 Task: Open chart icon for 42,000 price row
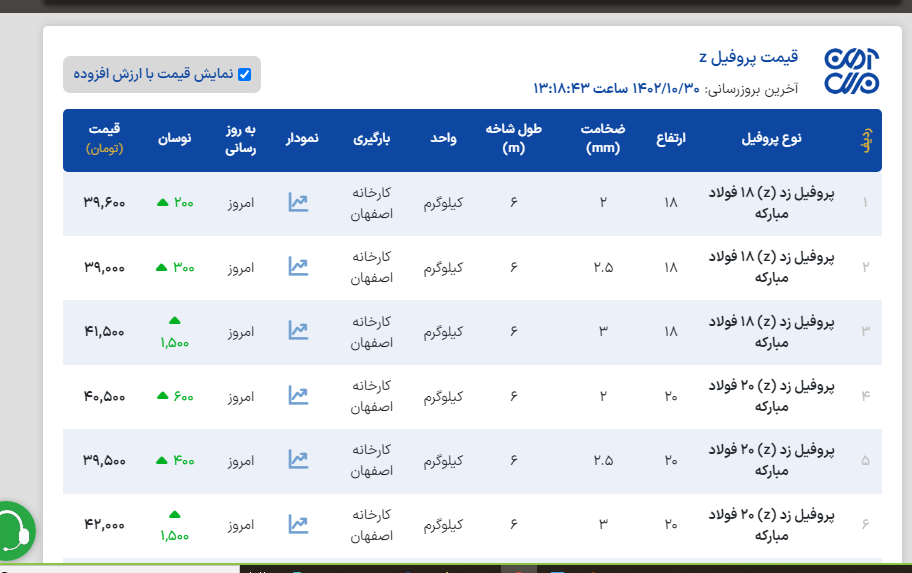pyautogui.click(x=298, y=523)
